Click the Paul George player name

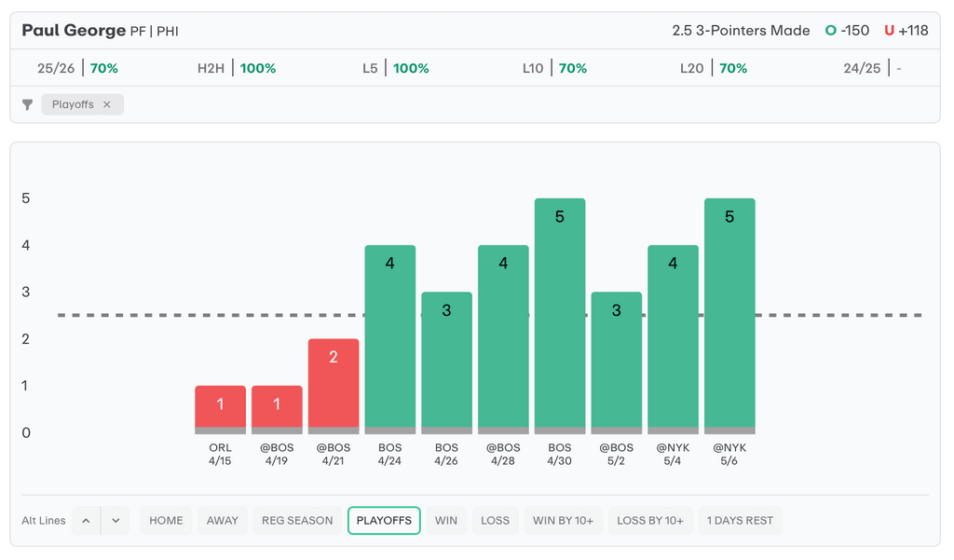pos(74,31)
